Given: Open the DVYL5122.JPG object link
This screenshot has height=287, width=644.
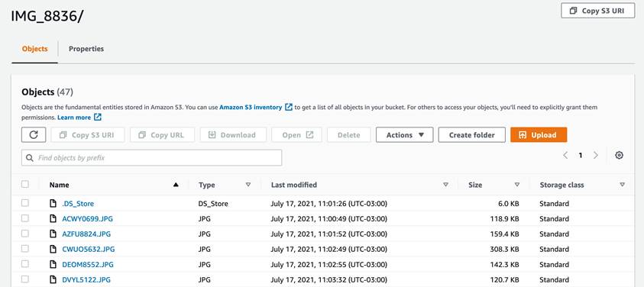Looking at the screenshot, I should click(x=86, y=279).
